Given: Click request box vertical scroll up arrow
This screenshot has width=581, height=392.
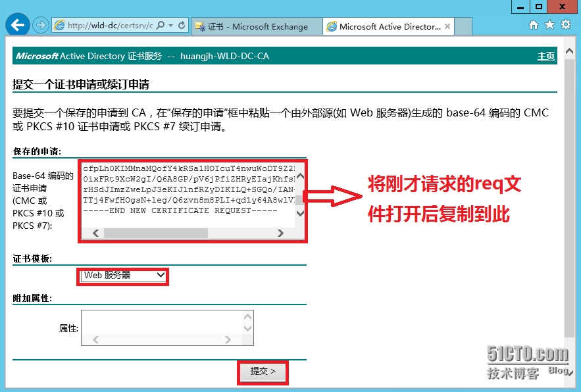Looking at the screenshot, I should pyautogui.click(x=301, y=176).
